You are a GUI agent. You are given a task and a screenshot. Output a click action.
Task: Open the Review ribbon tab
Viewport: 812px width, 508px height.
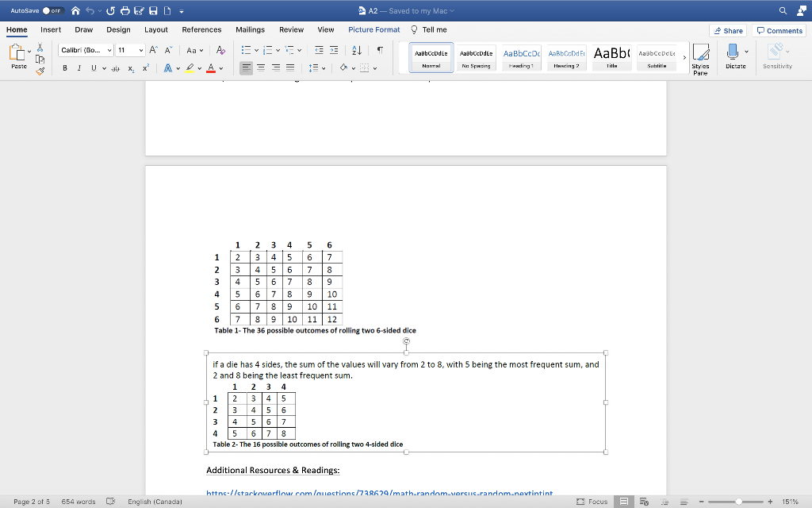(x=291, y=29)
